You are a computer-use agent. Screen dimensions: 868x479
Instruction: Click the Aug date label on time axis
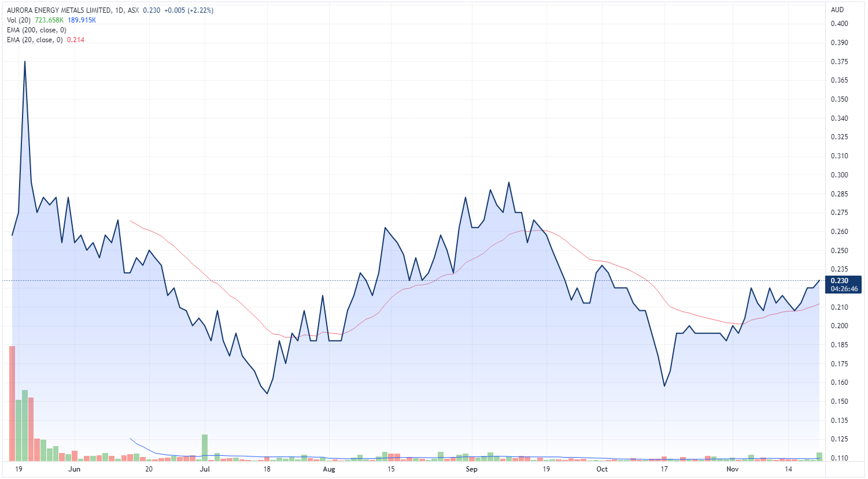(x=329, y=469)
